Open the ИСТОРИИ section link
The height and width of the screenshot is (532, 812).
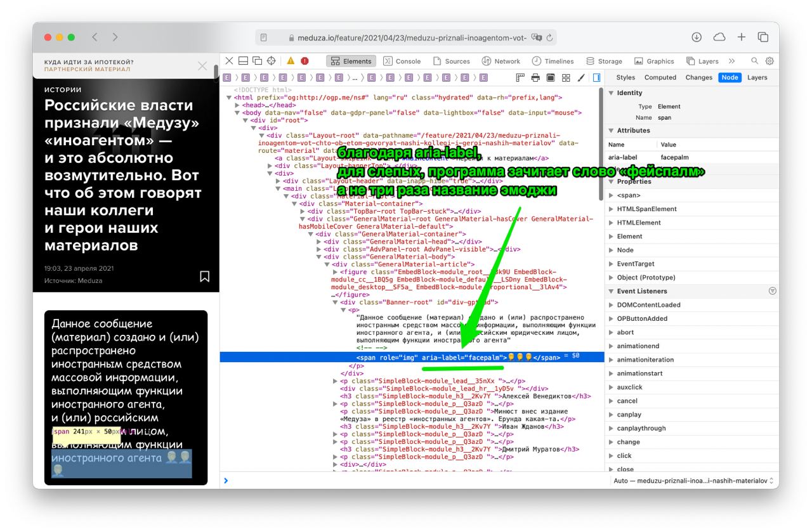coord(63,90)
